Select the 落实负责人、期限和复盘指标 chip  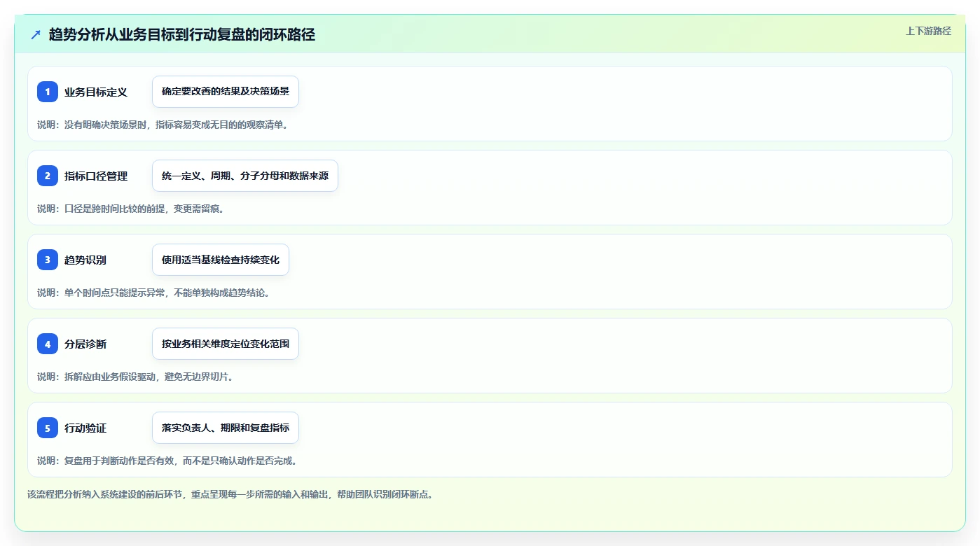coord(226,428)
